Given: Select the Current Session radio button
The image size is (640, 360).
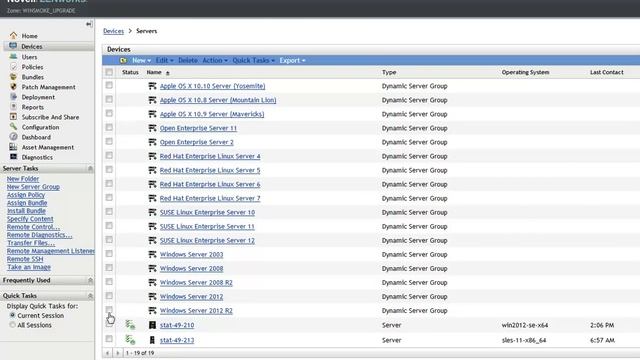Looking at the screenshot, I should point(12,315).
